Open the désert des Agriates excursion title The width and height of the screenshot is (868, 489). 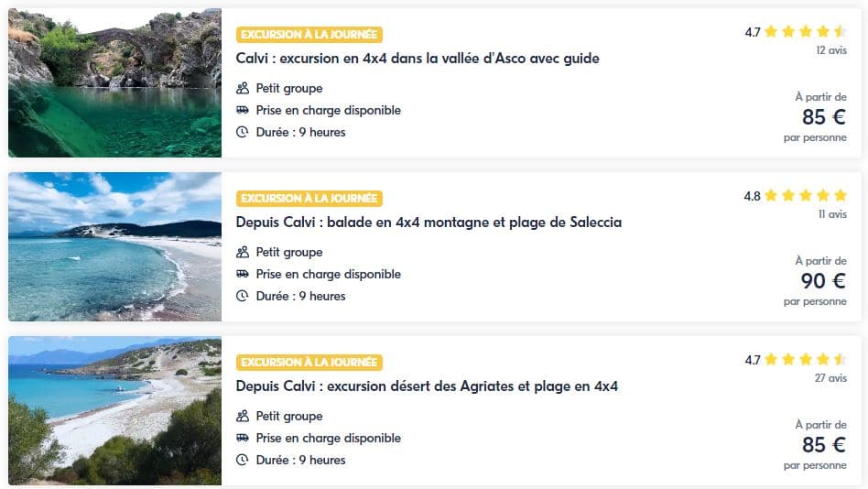[x=427, y=386]
